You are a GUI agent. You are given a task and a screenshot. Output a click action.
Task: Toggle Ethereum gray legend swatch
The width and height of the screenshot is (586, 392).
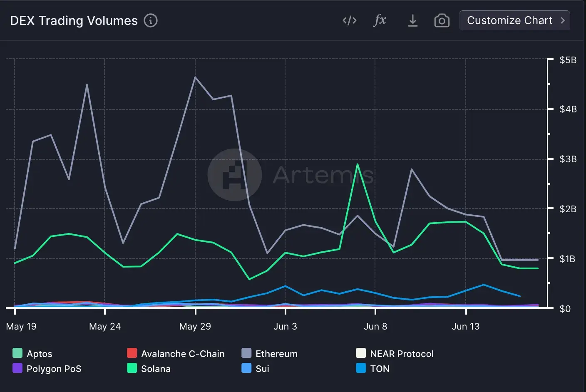coord(246,353)
